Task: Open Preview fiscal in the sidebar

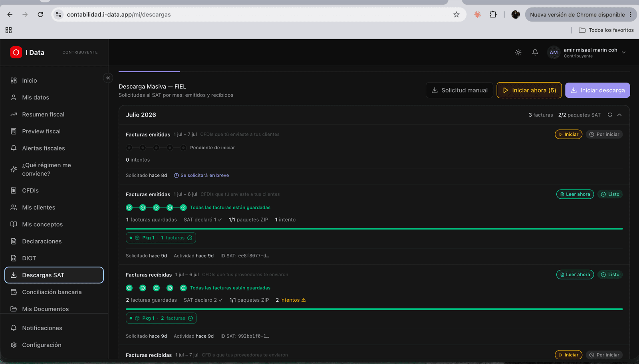Action: click(54, 131)
